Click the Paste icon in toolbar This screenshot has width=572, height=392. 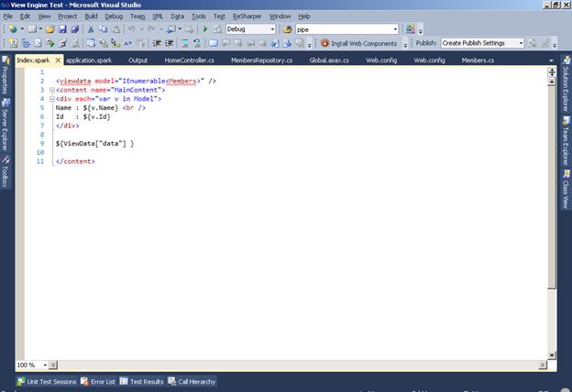click(115, 29)
